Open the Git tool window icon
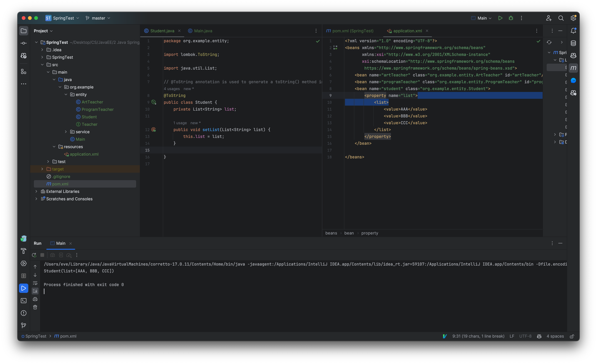Image resolution: width=597 pixels, height=364 pixels. [23, 325]
